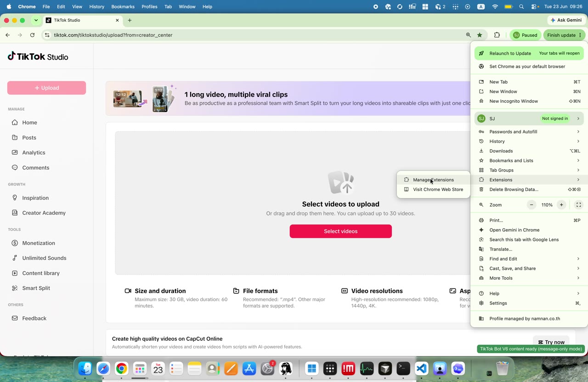Open Terminal from the dock
Screen dimensions: 588x382
coord(403,368)
